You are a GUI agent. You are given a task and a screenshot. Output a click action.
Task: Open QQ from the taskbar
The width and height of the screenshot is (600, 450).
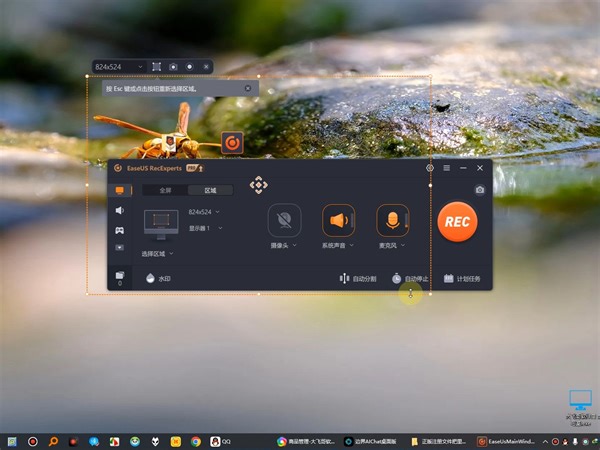tap(221, 442)
